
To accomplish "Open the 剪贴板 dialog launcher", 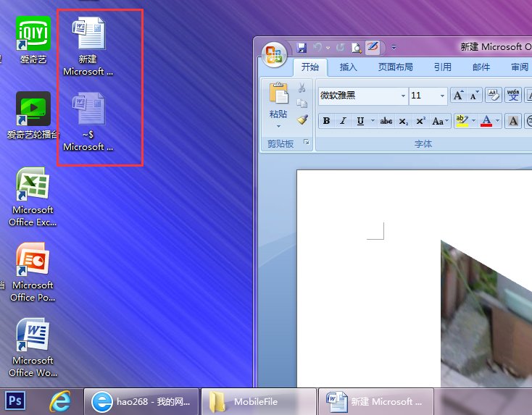I will (307, 142).
